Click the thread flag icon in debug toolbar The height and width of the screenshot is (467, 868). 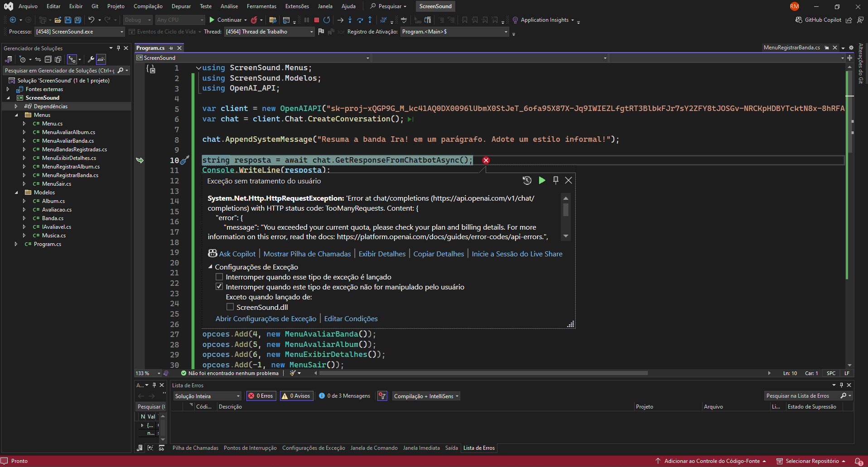[x=321, y=32]
